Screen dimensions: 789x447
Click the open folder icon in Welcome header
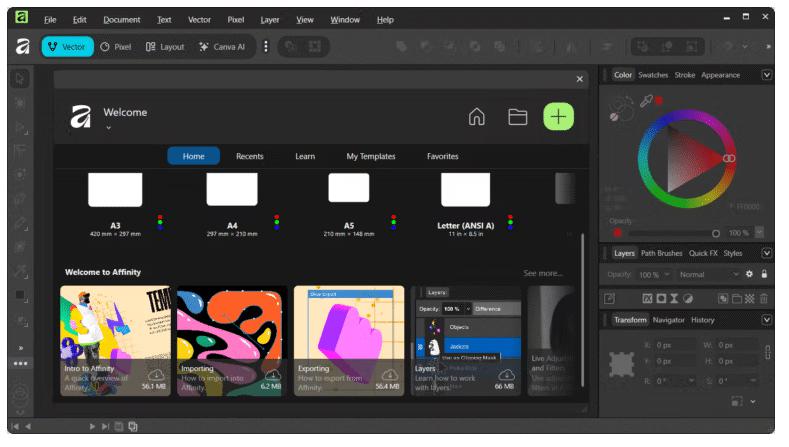(517, 117)
